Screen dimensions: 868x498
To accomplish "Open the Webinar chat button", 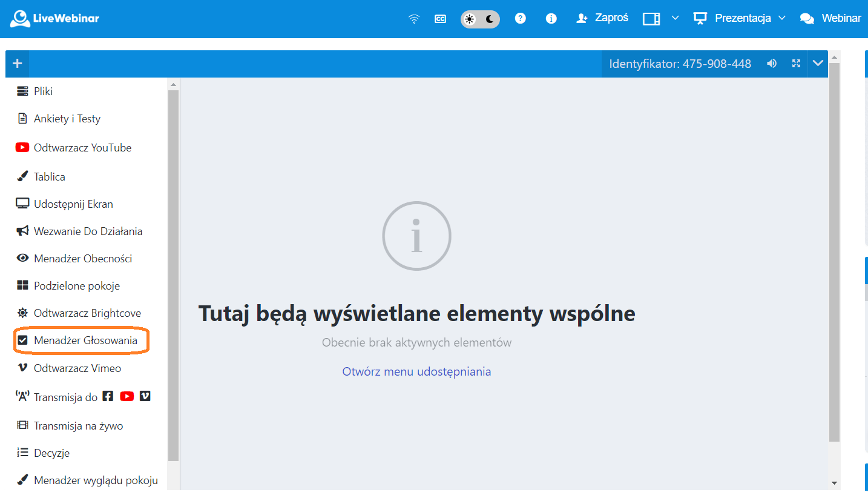I will [830, 18].
